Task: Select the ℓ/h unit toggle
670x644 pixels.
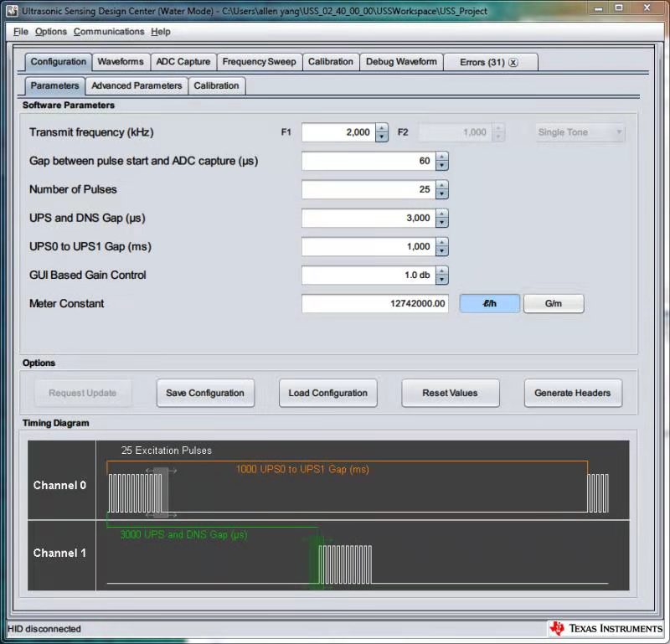Action: pos(490,304)
